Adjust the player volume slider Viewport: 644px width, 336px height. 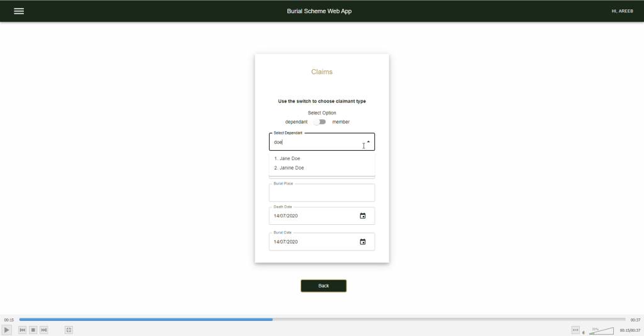click(601, 330)
